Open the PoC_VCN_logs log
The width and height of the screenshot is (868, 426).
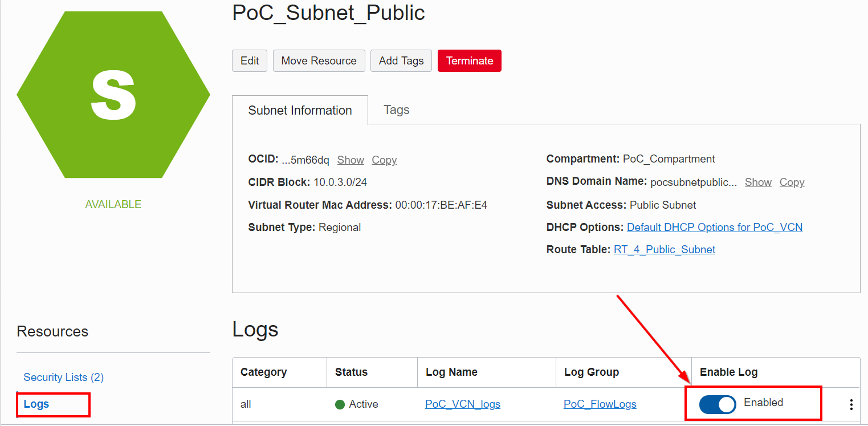tap(462, 404)
